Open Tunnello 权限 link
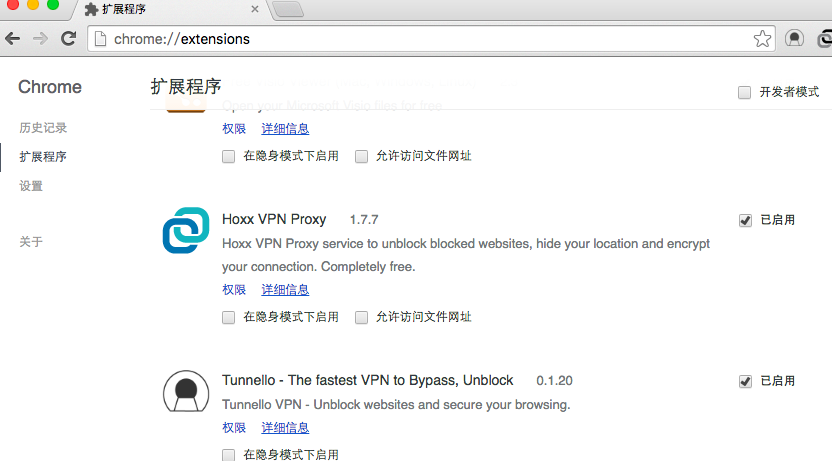The width and height of the screenshot is (832, 461). tap(234, 428)
